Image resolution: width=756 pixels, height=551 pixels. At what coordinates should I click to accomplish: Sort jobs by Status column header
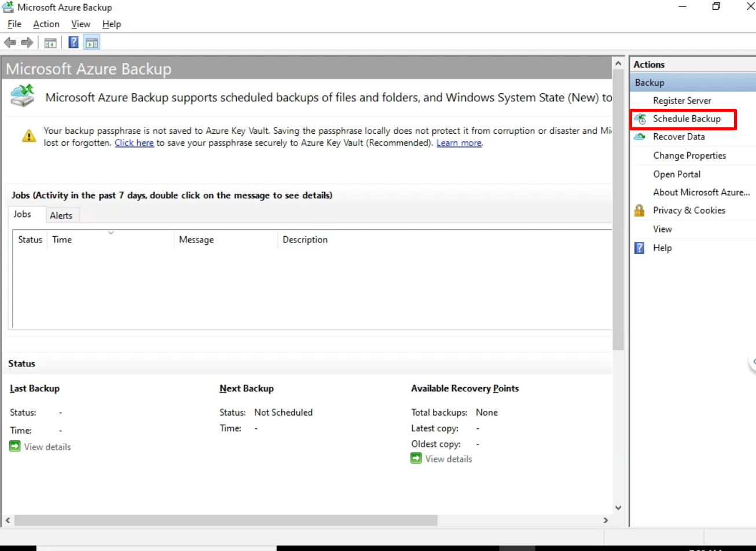pos(30,240)
